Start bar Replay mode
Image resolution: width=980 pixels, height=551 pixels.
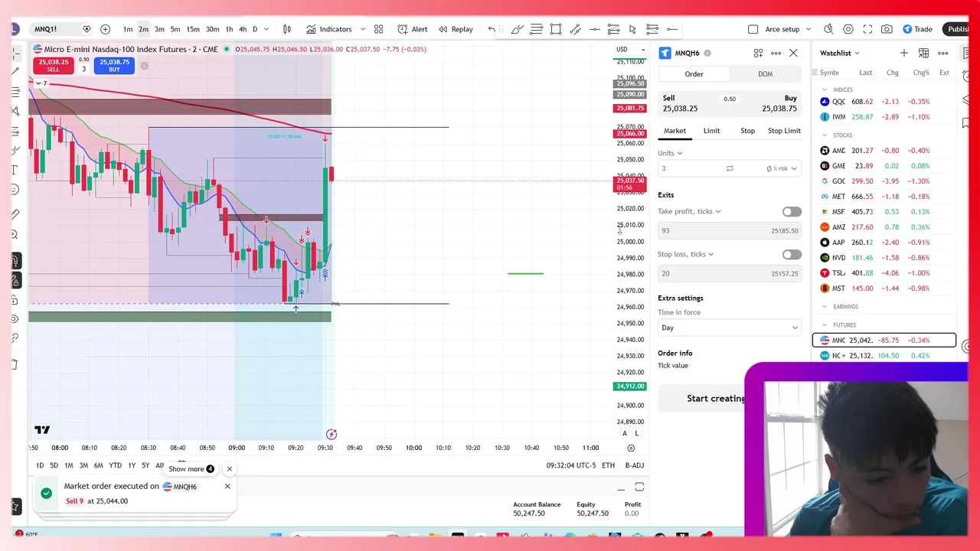pos(456,29)
